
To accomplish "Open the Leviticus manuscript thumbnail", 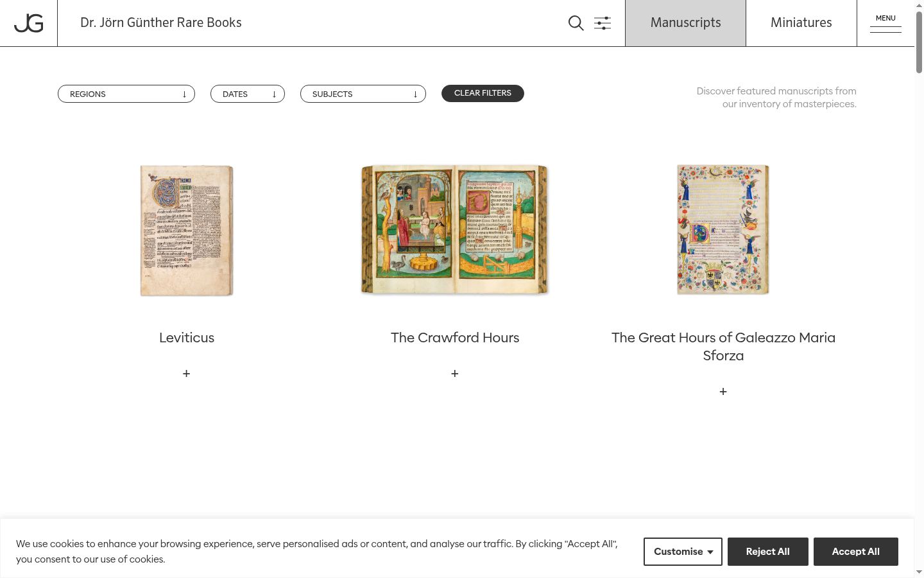I will [187, 231].
